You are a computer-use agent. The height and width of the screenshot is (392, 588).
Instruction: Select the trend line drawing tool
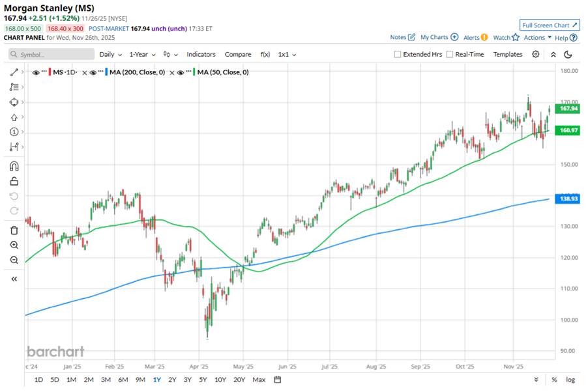(14, 72)
